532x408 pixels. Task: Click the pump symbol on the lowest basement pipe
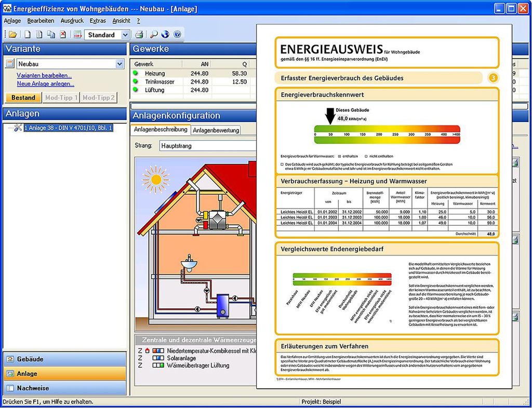coord(197,309)
